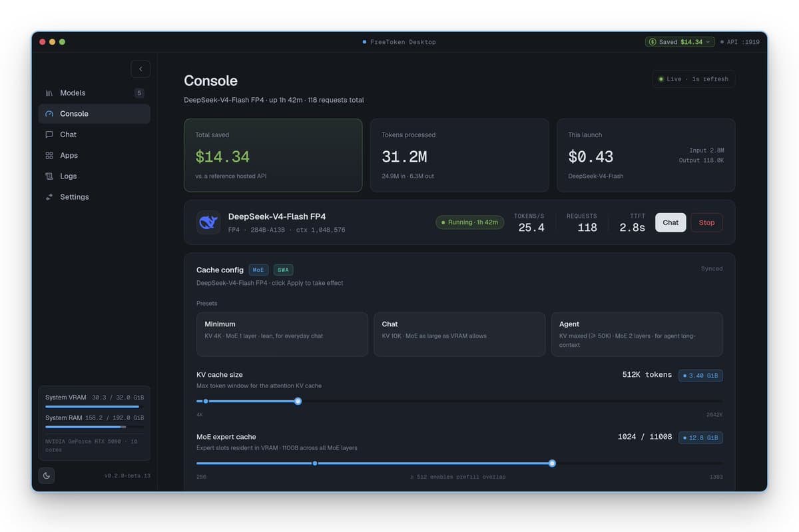This screenshot has height=532, width=799.
Task: Click the 31.2M tokens value
Action: coord(404,156)
